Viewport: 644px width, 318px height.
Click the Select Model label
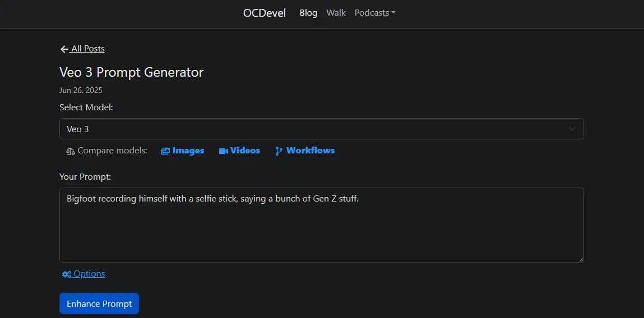click(x=86, y=107)
